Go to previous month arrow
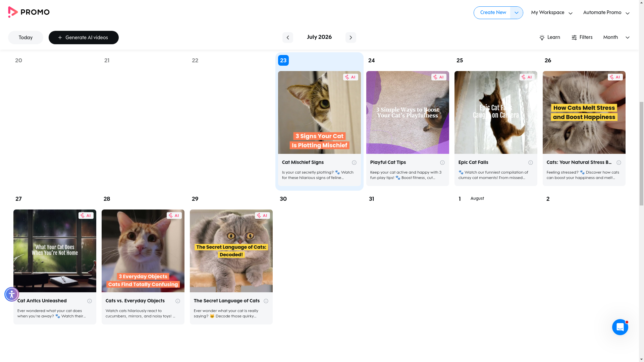 (x=287, y=38)
